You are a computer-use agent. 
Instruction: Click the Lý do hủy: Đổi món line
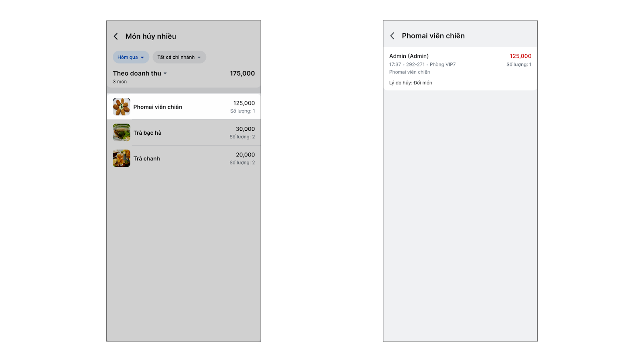411,83
